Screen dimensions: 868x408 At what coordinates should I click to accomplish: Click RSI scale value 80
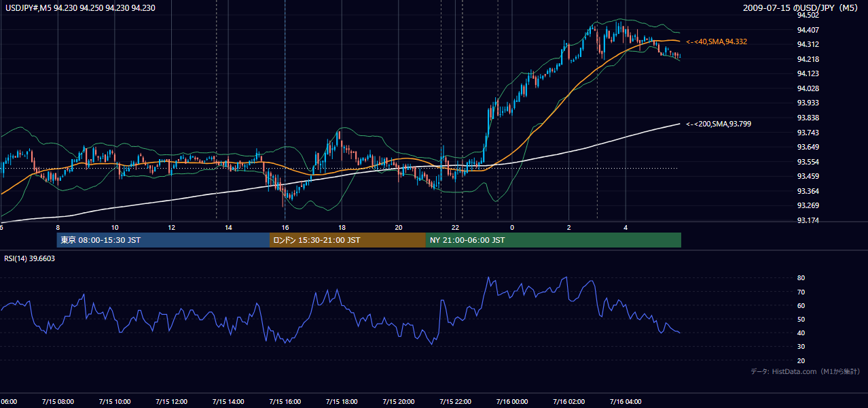click(x=801, y=278)
